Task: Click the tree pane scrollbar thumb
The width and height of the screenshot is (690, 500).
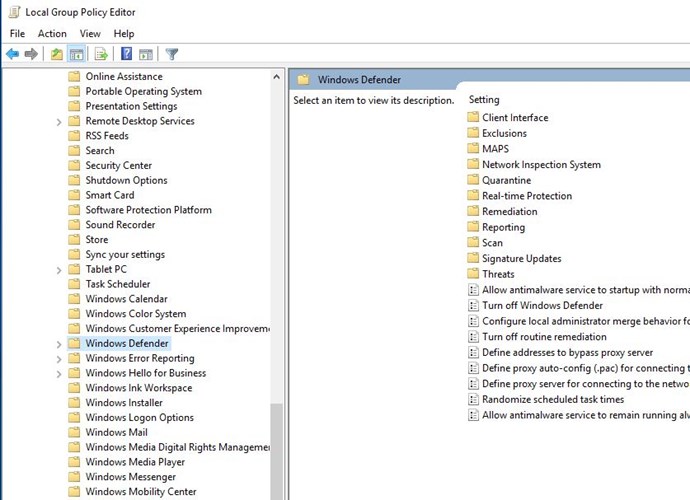Action: (276, 451)
